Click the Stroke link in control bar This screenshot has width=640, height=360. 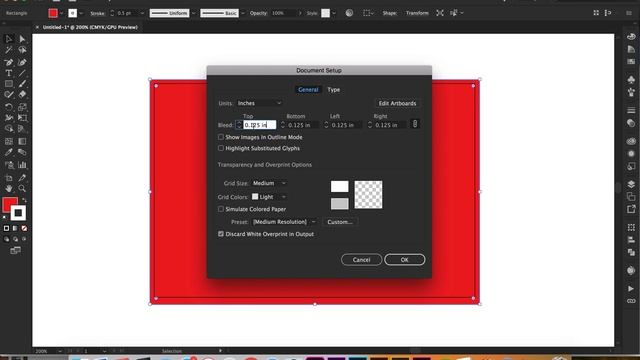98,13
